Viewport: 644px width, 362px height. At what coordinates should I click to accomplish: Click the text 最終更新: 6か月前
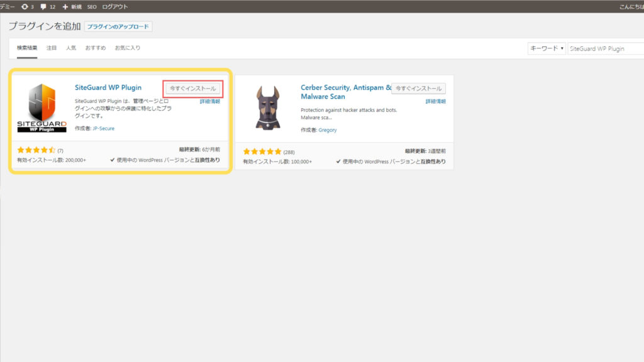(199, 150)
